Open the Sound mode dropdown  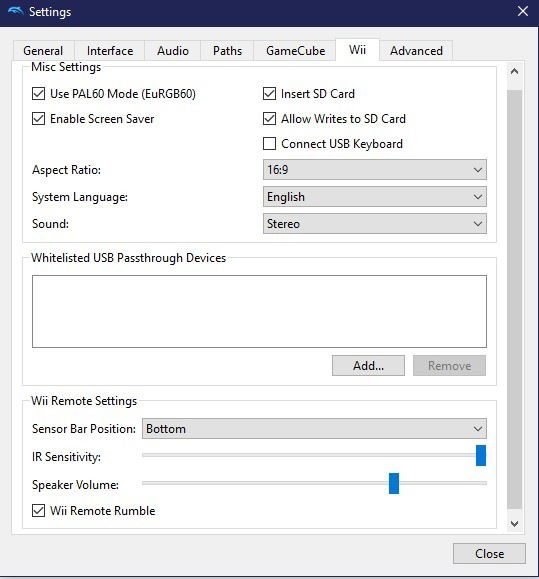[375, 223]
